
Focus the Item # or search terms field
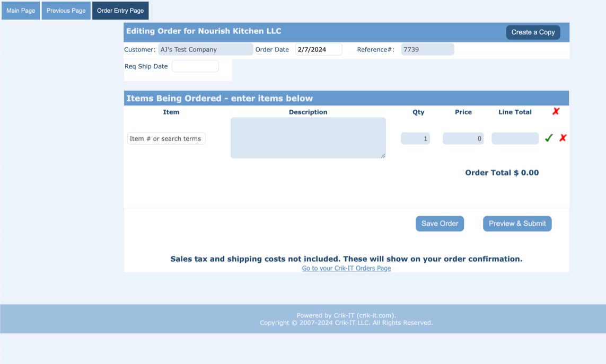tap(166, 139)
